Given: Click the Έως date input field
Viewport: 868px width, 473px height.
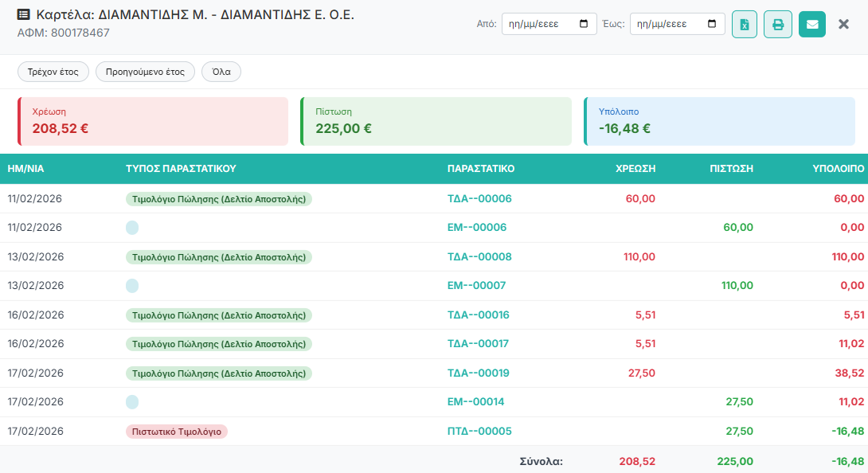Looking at the screenshot, I should (x=667, y=24).
